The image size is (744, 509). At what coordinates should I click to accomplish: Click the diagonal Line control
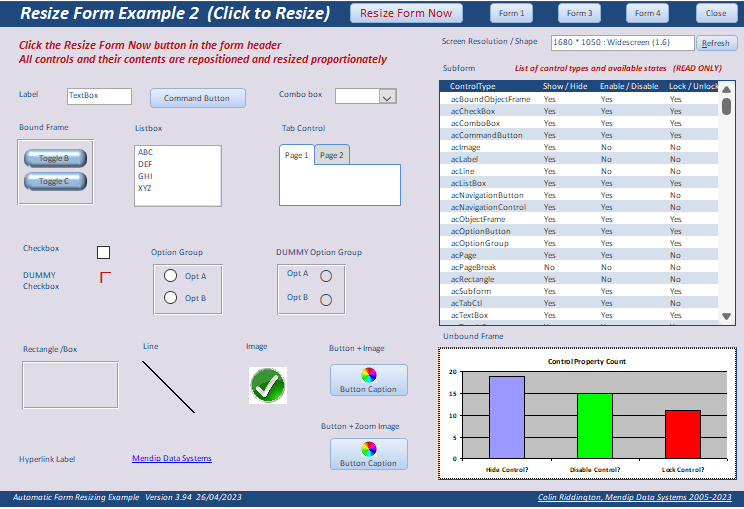(x=168, y=387)
